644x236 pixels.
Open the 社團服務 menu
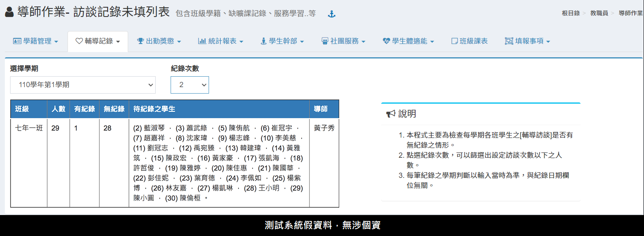click(343, 41)
